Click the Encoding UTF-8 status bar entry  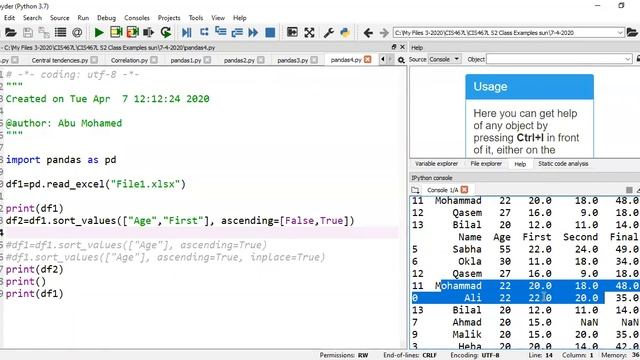point(475,355)
